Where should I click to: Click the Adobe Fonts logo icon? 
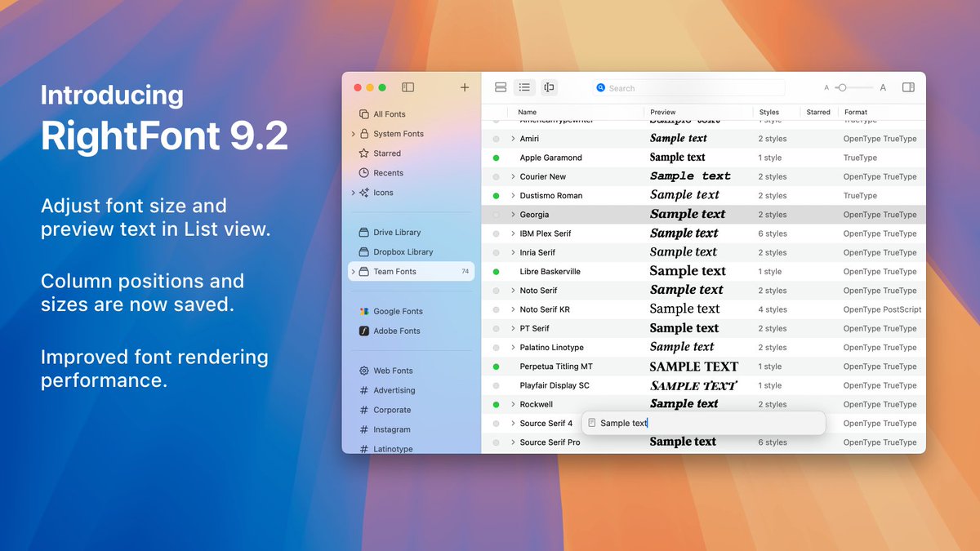364,331
